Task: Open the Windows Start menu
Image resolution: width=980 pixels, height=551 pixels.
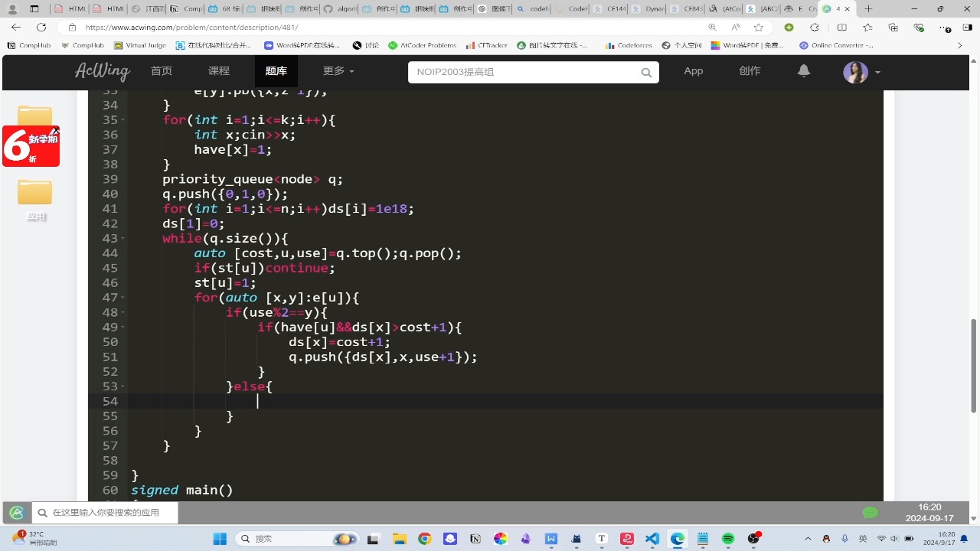Action: pos(219,539)
